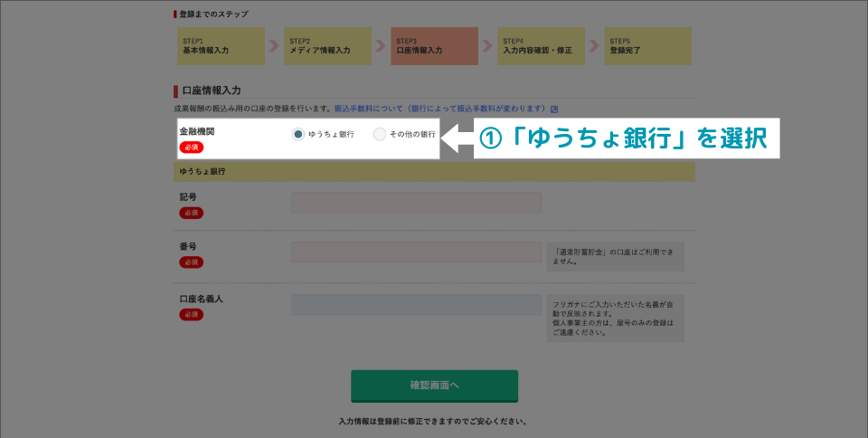This screenshot has height=438, width=868.
Task: Click the chevron between STEP1 and STEP2
Action: pyautogui.click(x=274, y=46)
